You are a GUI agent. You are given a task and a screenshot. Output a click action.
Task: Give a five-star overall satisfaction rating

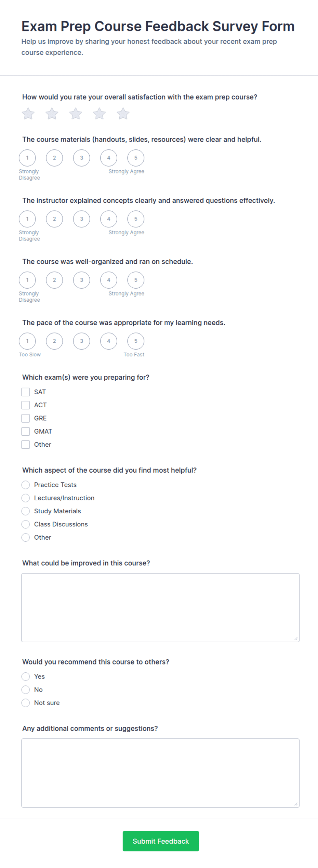pyautogui.click(x=123, y=114)
